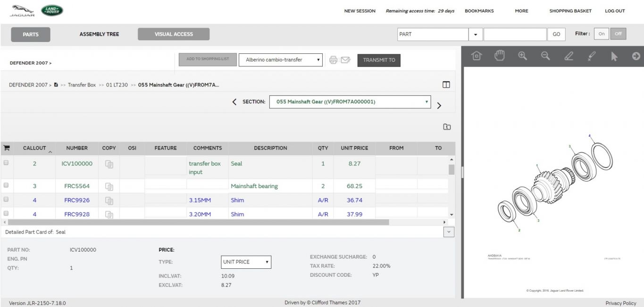Reset diagram with the home view icon
This screenshot has height=307, width=644.
coord(477,56)
